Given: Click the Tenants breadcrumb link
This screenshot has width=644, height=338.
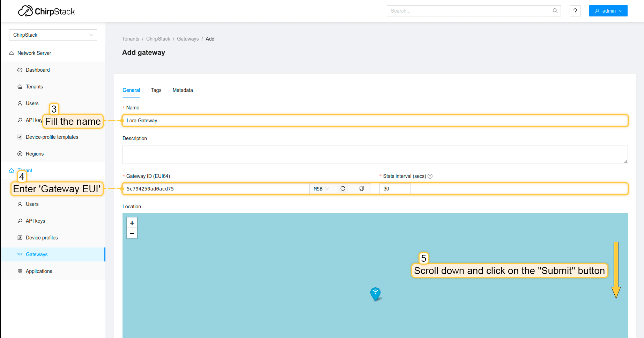Looking at the screenshot, I should 131,39.
